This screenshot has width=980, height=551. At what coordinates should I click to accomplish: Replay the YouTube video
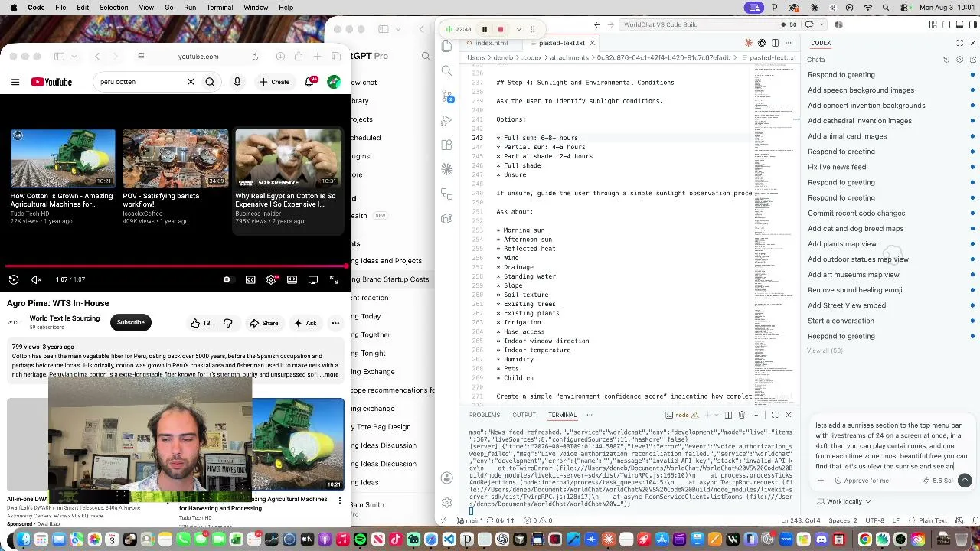click(14, 280)
